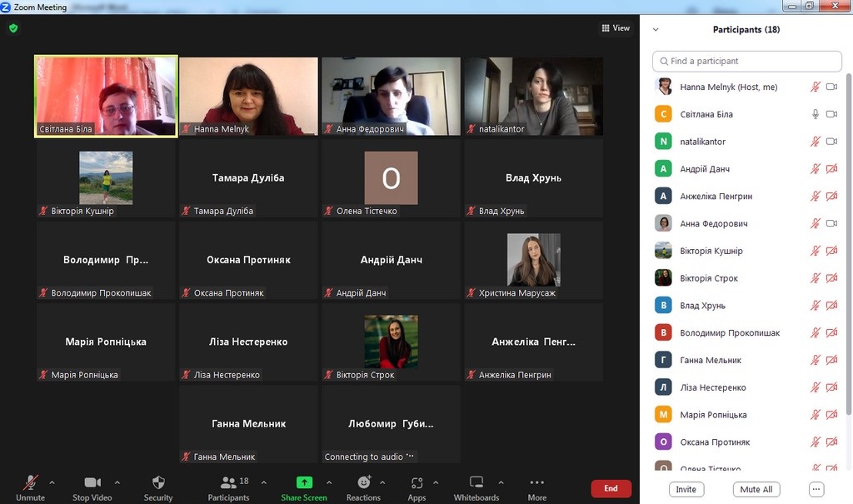Start sharing with Share Screen icon
The width and height of the screenshot is (853, 504).
click(304, 483)
